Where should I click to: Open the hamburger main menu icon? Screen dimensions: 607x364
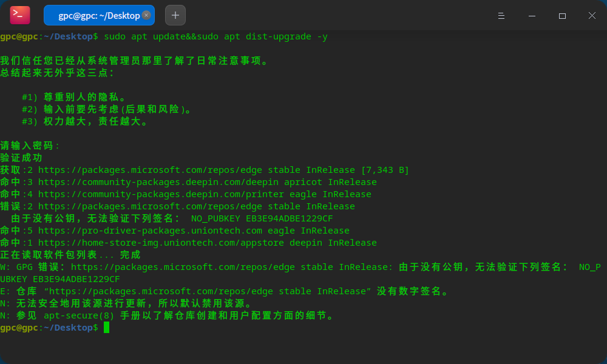click(501, 16)
